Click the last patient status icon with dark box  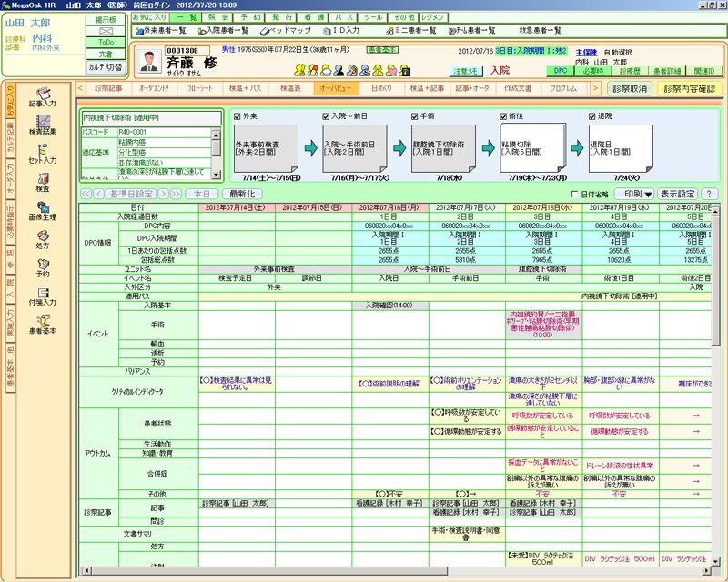click(x=405, y=70)
